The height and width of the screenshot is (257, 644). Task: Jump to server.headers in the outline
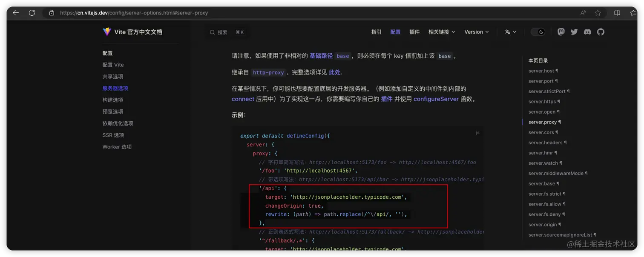coord(547,143)
